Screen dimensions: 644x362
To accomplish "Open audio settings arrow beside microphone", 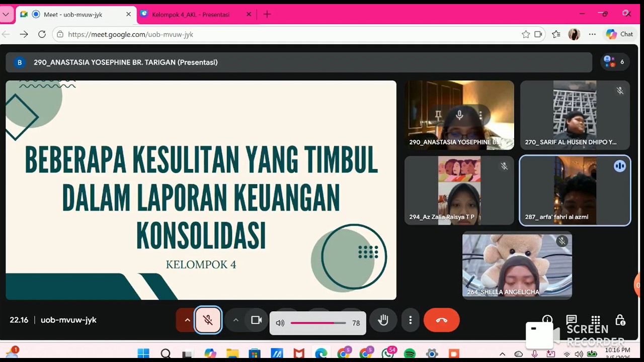I will point(187,320).
